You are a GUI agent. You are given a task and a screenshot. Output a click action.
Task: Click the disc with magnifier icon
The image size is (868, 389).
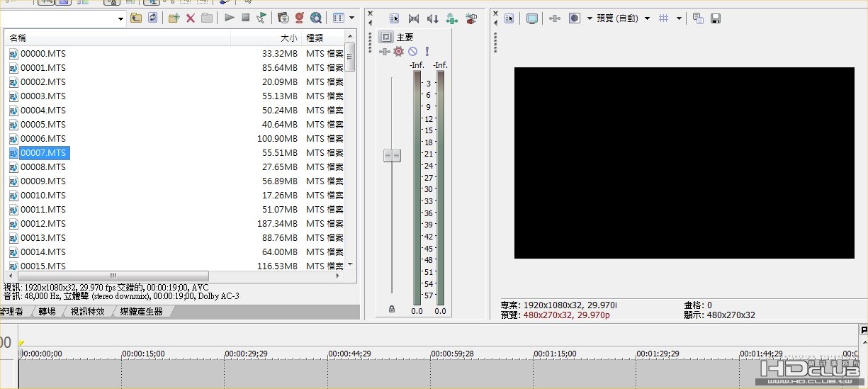click(316, 18)
